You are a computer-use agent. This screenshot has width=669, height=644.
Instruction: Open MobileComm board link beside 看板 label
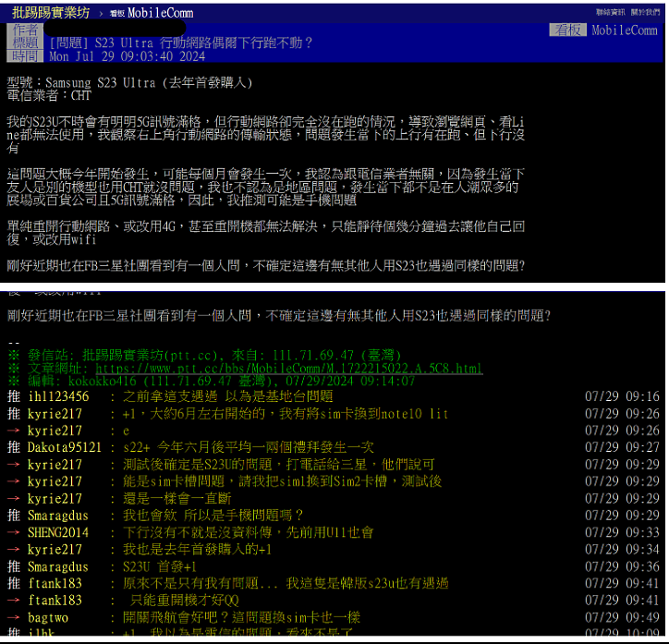coord(625,30)
